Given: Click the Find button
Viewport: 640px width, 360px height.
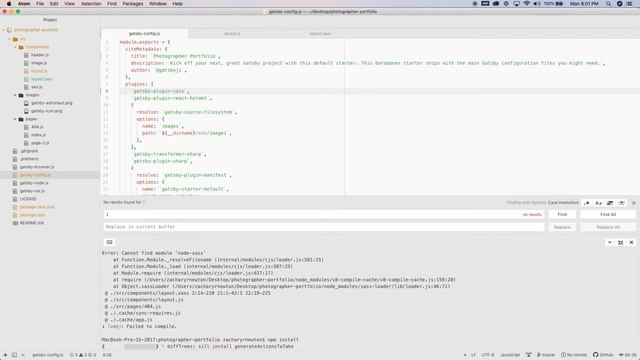Looking at the screenshot, I should 562,214.
